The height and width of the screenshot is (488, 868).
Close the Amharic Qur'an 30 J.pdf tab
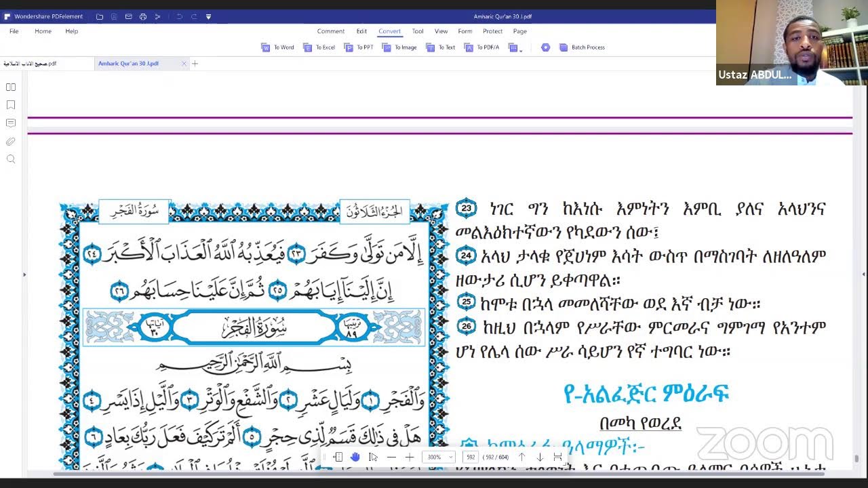coord(184,64)
